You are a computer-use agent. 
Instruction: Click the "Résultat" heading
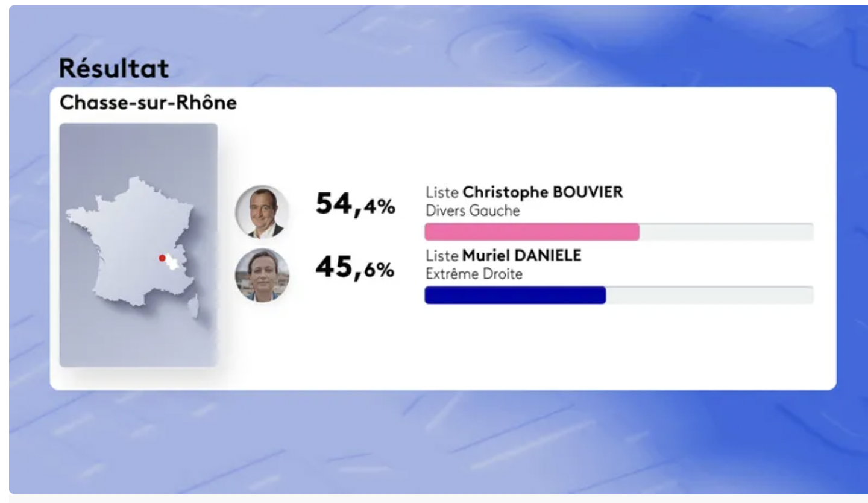point(114,69)
